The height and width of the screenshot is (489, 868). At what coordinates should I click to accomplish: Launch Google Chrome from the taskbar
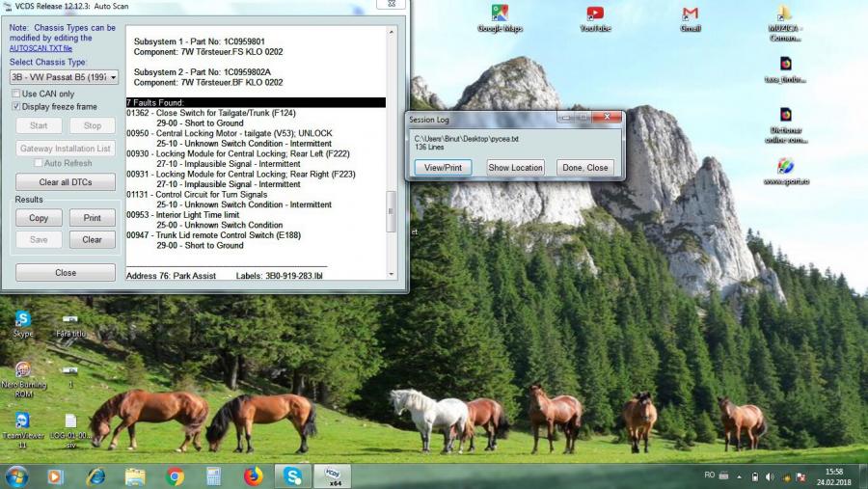(175, 475)
